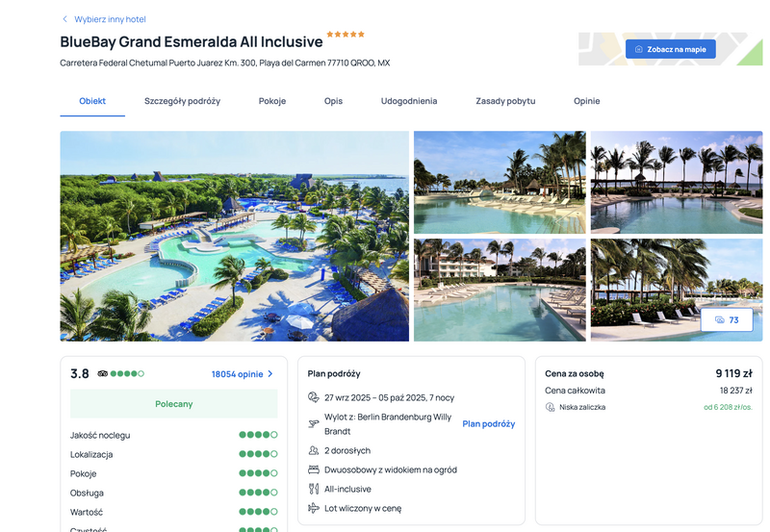The image size is (770, 532).
Task: Click the five-star hotel rating icon
Action: (346, 34)
